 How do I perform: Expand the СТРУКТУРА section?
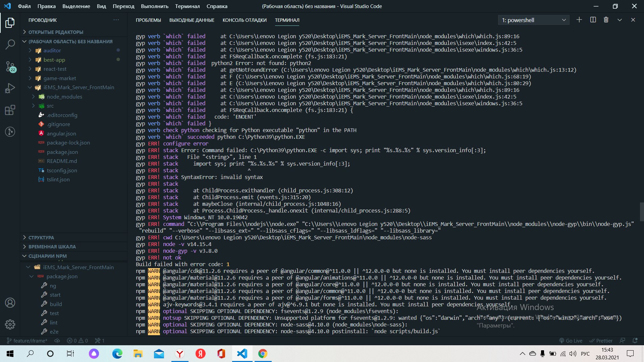tap(41, 237)
